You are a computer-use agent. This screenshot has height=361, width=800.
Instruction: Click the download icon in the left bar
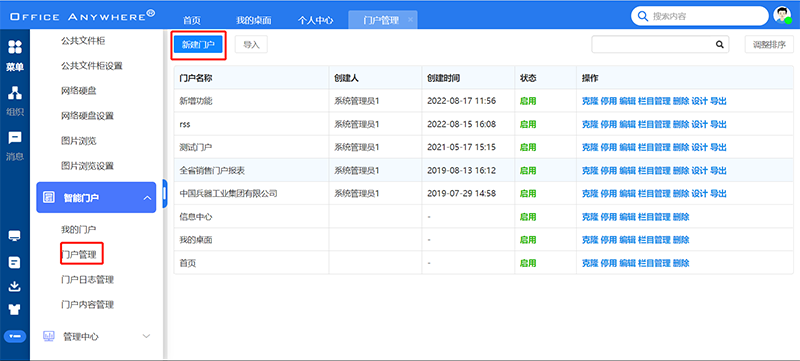pos(15,287)
